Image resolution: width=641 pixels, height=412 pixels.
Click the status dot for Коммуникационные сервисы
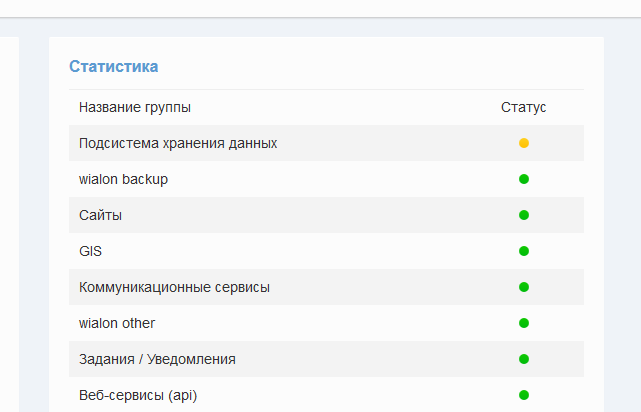524,287
